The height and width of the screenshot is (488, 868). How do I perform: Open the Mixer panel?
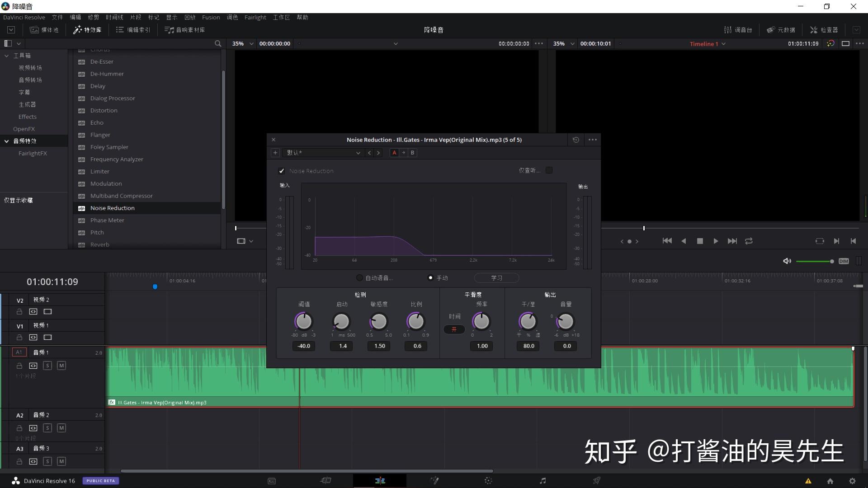coord(738,30)
